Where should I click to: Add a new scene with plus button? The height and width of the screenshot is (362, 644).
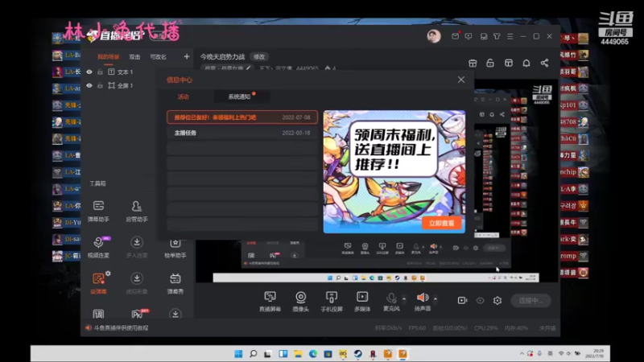(187, 56)
